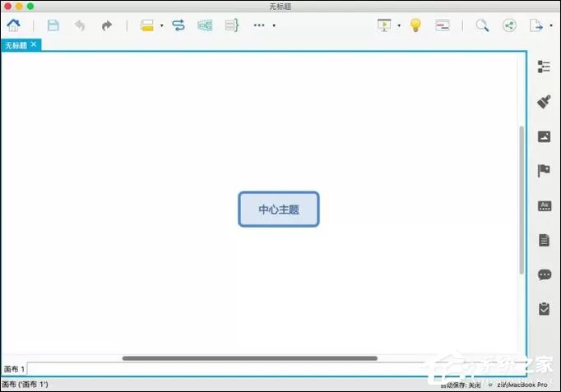Open the Home dashboard icon

click(14, 25)
